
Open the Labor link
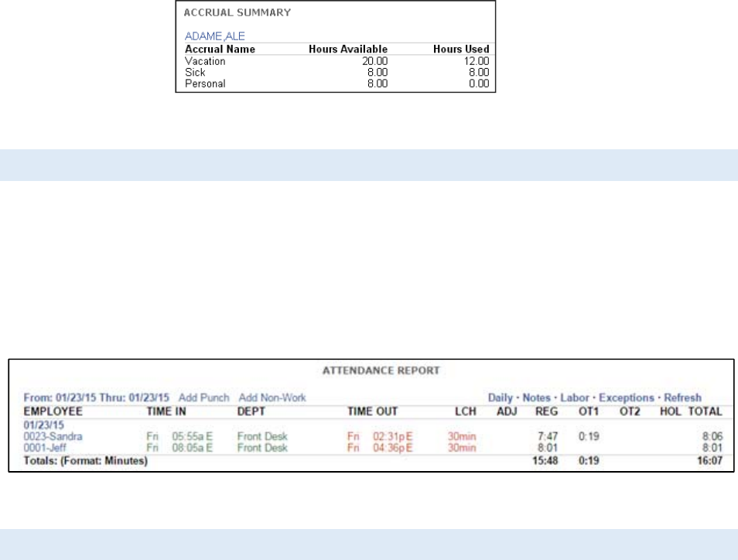coord(574,398)
